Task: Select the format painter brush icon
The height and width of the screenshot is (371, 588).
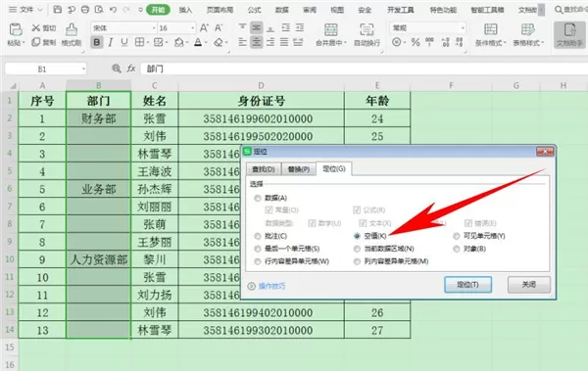Action: [x=72, y=35]
